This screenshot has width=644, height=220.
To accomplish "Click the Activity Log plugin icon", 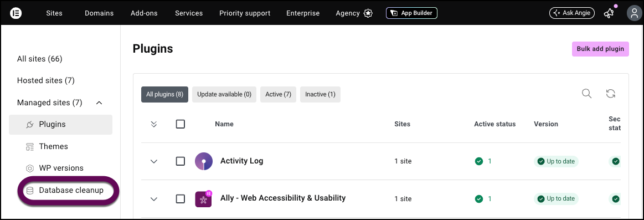I will [204, 161].
